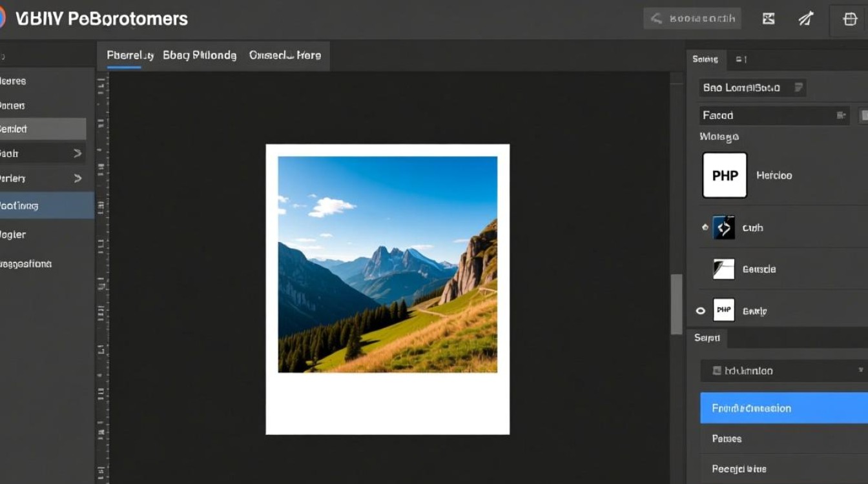868x484 pixels.
Task: Toggle the small dot beside code-brackets layer
Action: [x=705, y=228]
